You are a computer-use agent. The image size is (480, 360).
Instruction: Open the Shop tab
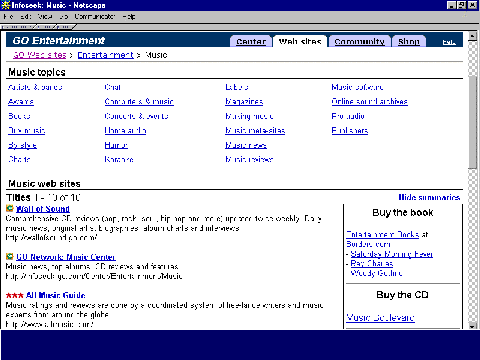point(409,41)
